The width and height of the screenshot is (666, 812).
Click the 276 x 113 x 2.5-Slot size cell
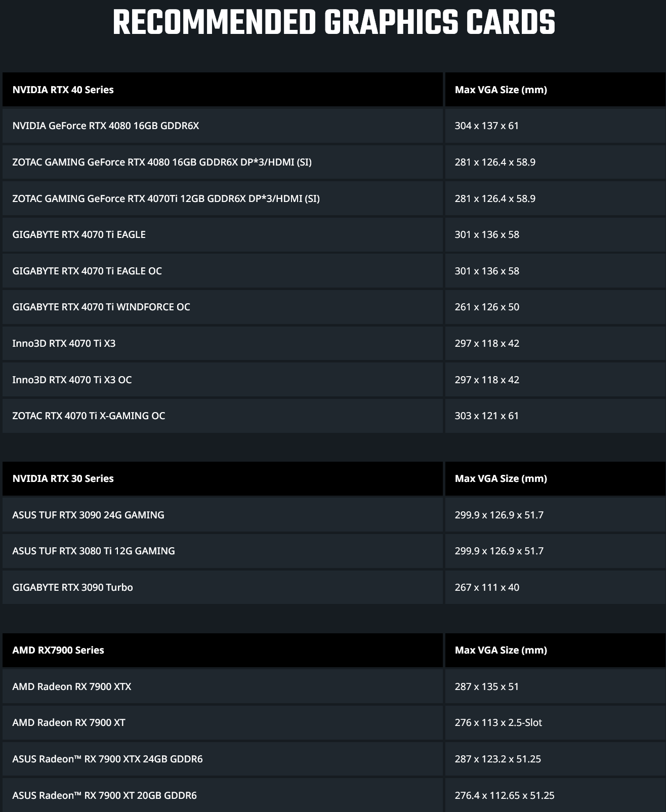[555, 722]
